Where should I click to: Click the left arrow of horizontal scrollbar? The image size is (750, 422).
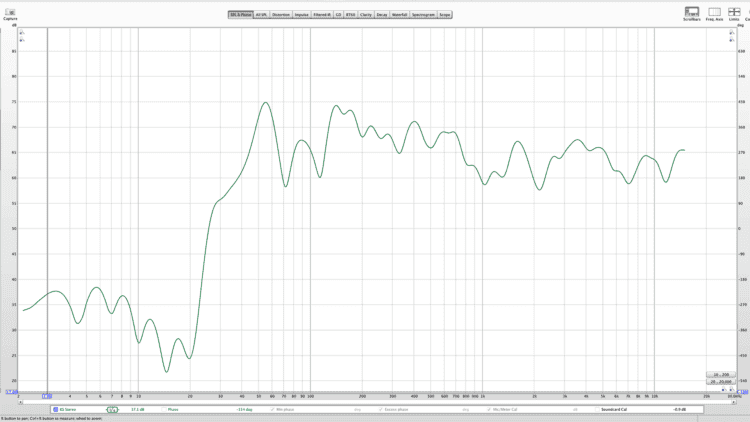click(21, 402)
